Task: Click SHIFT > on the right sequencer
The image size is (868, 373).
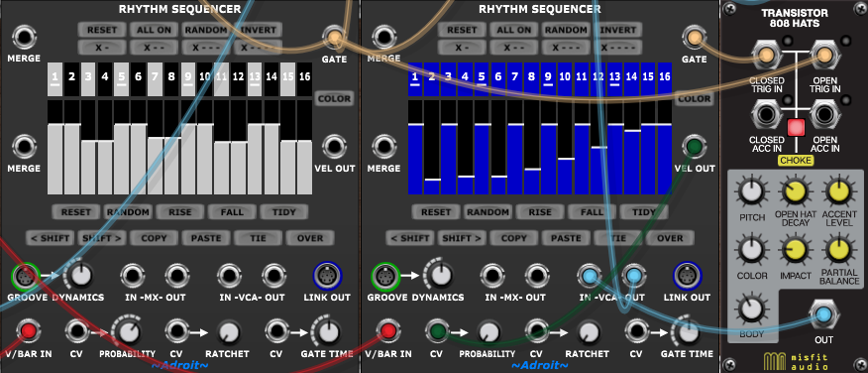Action: tap(462, 238)
